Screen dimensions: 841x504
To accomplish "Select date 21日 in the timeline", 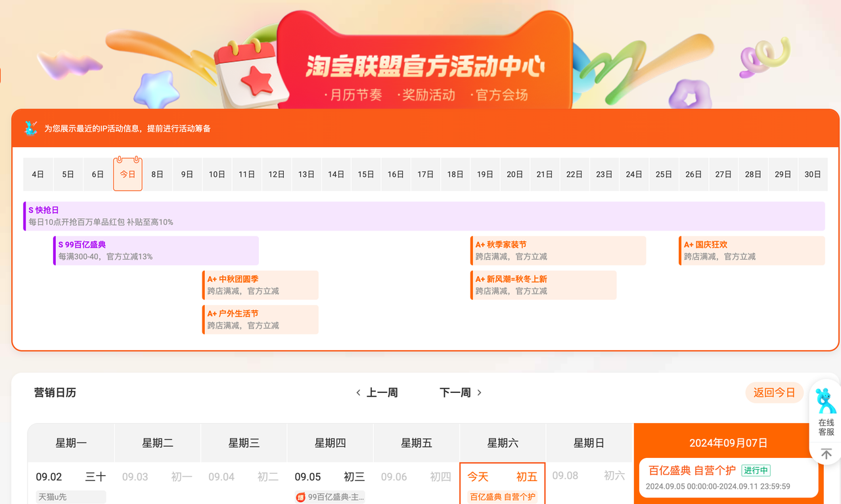I will [x=545, y=174].
